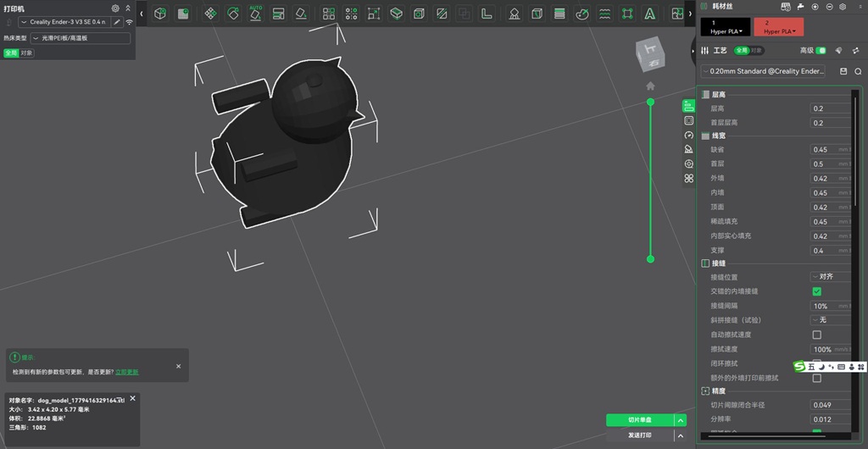Screen dimensions: 868x449
Task: Add a filament with the plus icon
Action: tap(815, 7)
